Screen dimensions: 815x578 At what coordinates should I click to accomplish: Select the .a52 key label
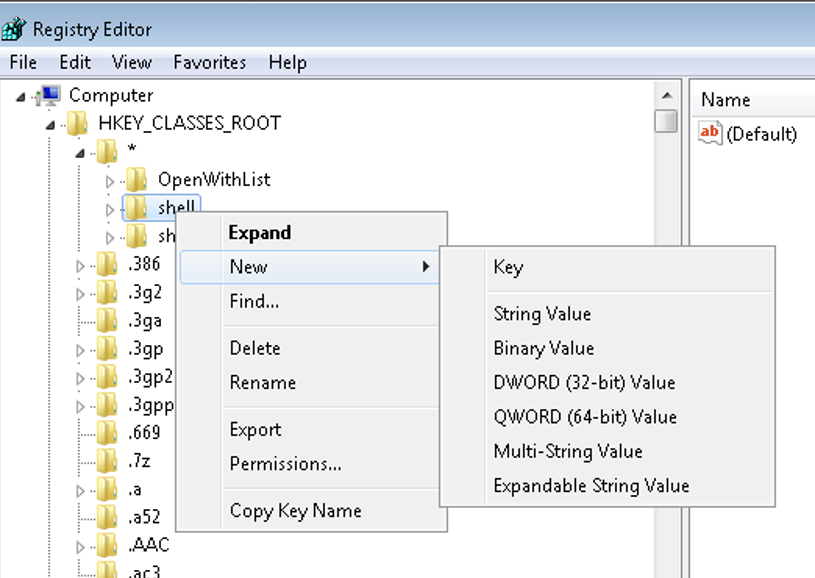tap(144, 517)
